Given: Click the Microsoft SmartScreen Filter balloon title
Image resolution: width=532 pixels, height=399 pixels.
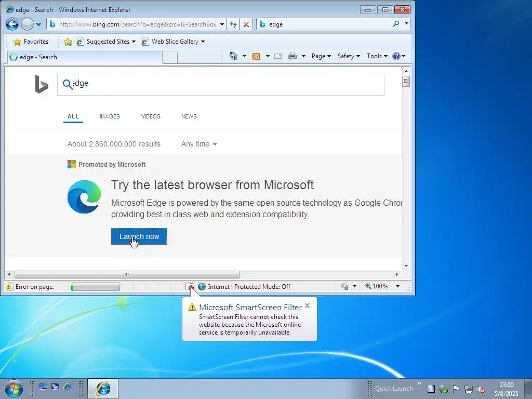Looking at the screenshot, I should click(250, 308).
